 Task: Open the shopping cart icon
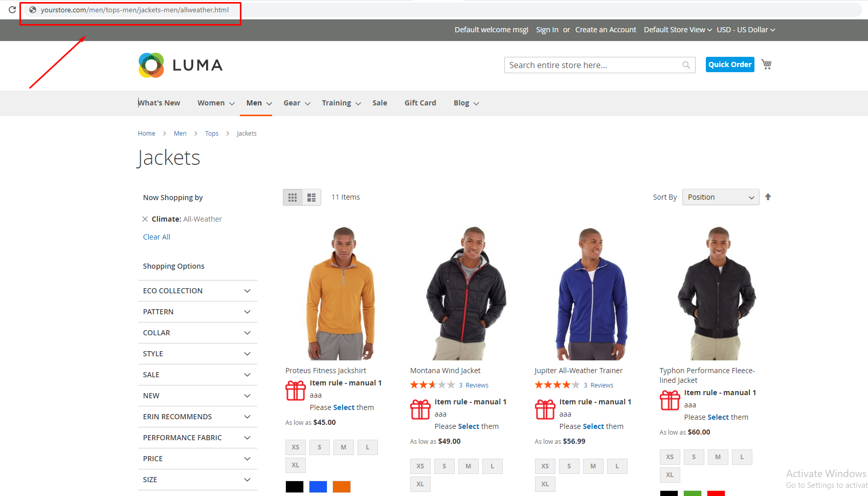pos(766,64)
